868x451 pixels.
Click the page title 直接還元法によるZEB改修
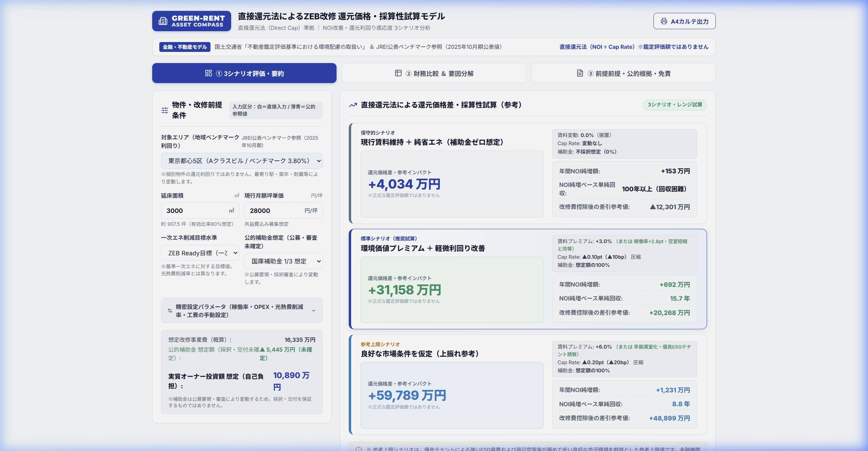tap(341, 16)
